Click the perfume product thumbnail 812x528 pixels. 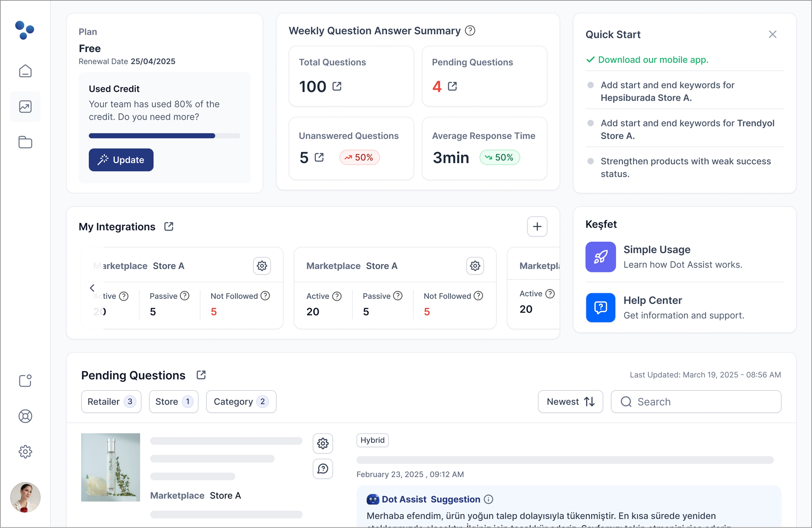click(x=110, y=467)
